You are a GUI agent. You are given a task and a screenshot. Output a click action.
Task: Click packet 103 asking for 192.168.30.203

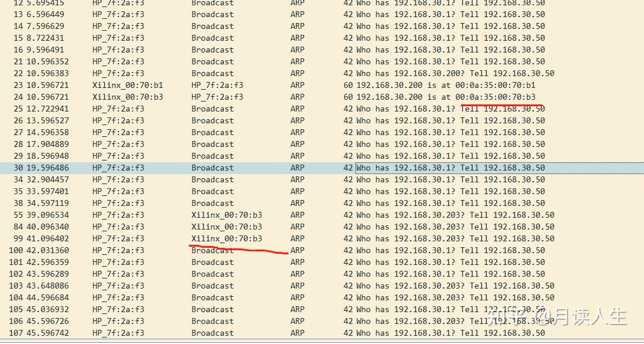236,286
